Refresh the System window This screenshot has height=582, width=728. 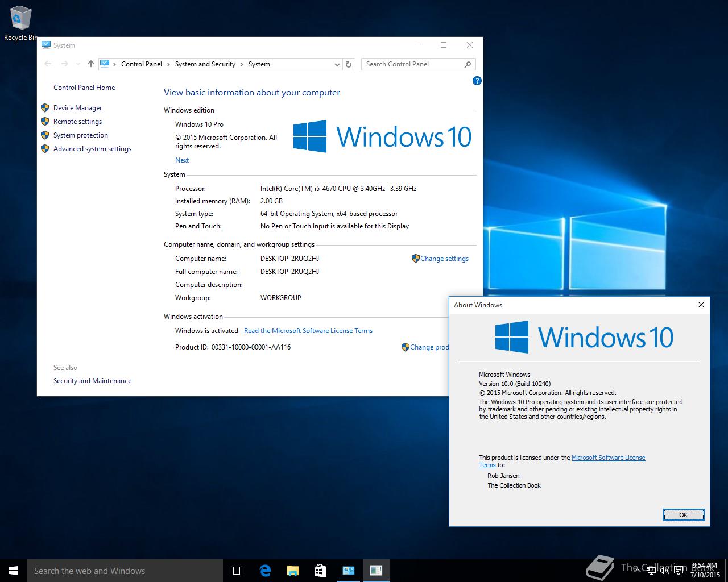point(349,64)
